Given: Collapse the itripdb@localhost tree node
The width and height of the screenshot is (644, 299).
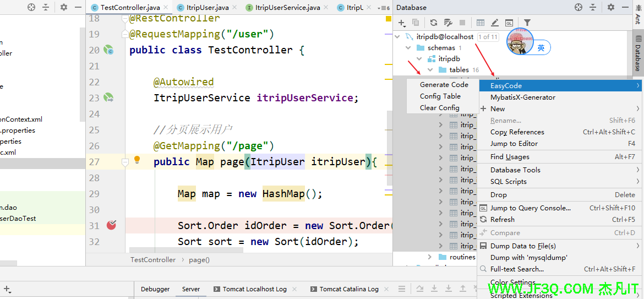Looking at the screenshot, I should 398,37.
